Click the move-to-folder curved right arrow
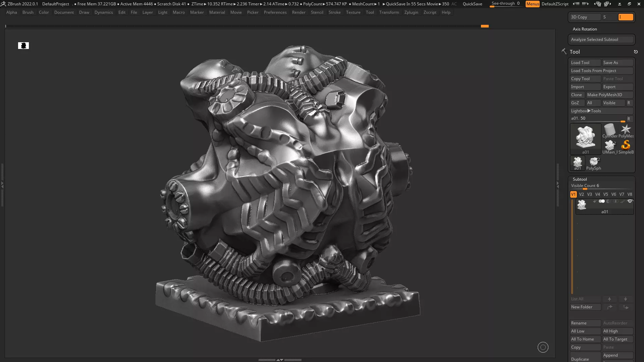 tap(609, 307)
